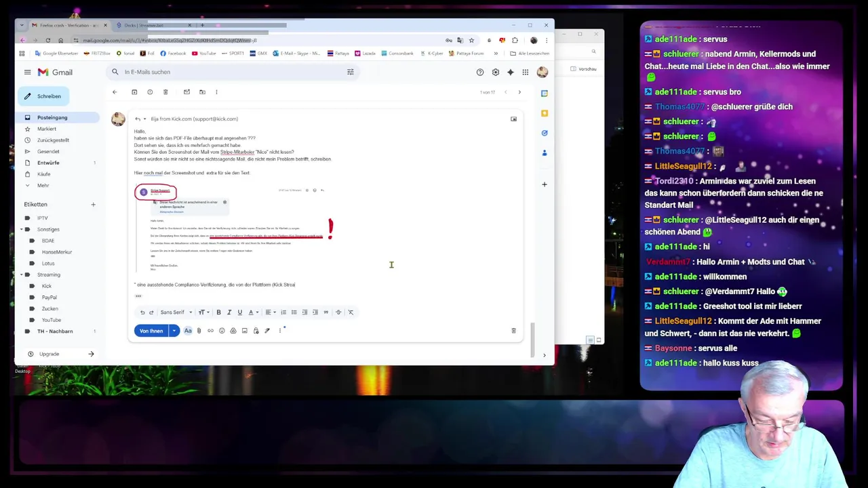868x488 pixels.
Task: Toggle quote formatting
Action: (x=326, y=312)
